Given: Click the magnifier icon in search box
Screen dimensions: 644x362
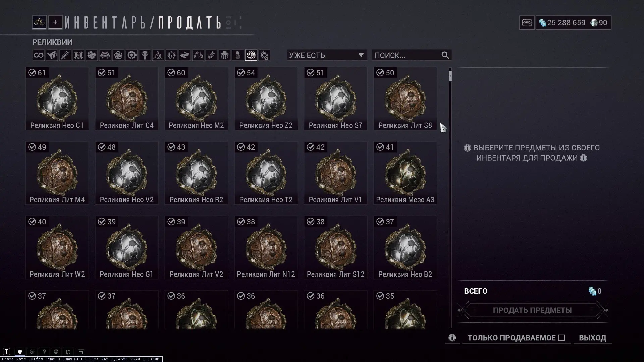Looking at the screenshot, I should click(445, 55).
